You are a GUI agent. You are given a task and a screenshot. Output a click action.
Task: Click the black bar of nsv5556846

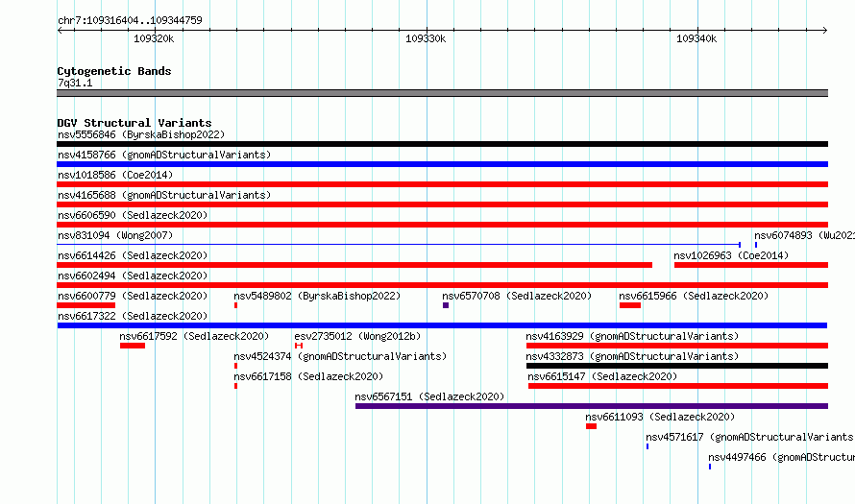pyautogui.click(x=442, y=144)
